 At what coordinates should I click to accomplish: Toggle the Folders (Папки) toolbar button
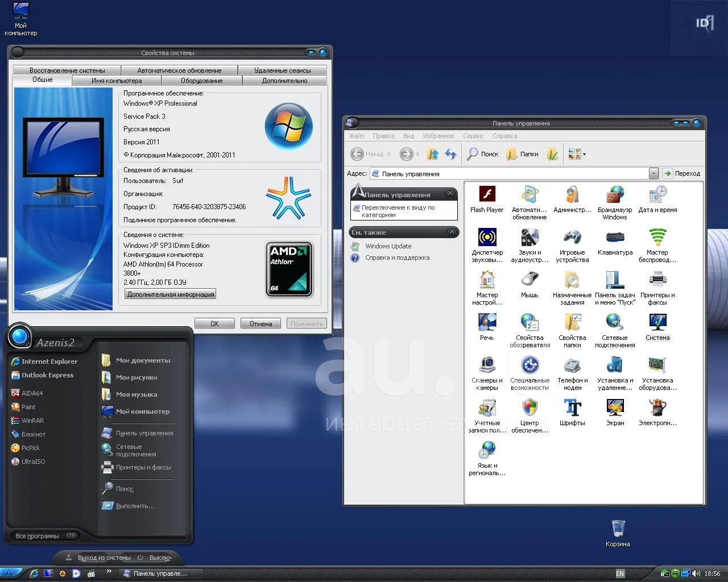pyautogui.click(x=522, y=154)
